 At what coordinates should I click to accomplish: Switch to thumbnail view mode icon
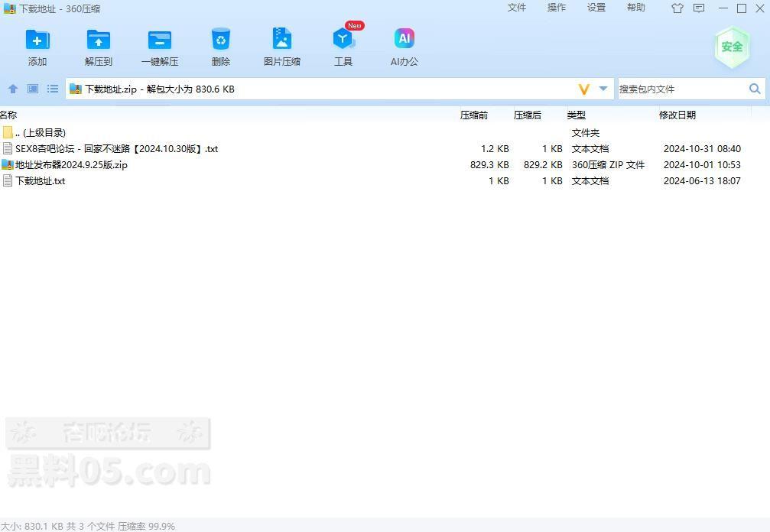click(33, 89)
